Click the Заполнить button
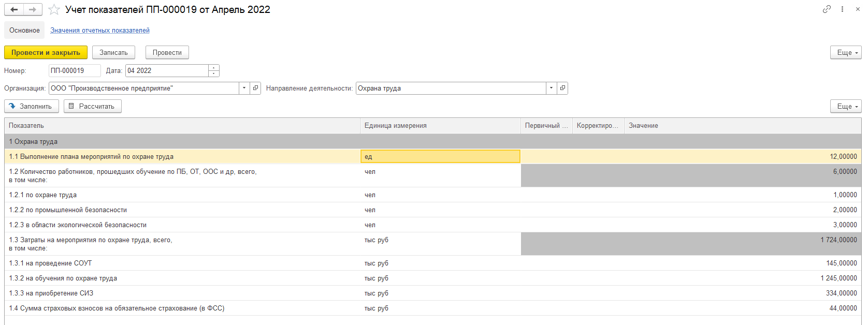The width and height of the screenshot is (868, 325). pos(31,106)
